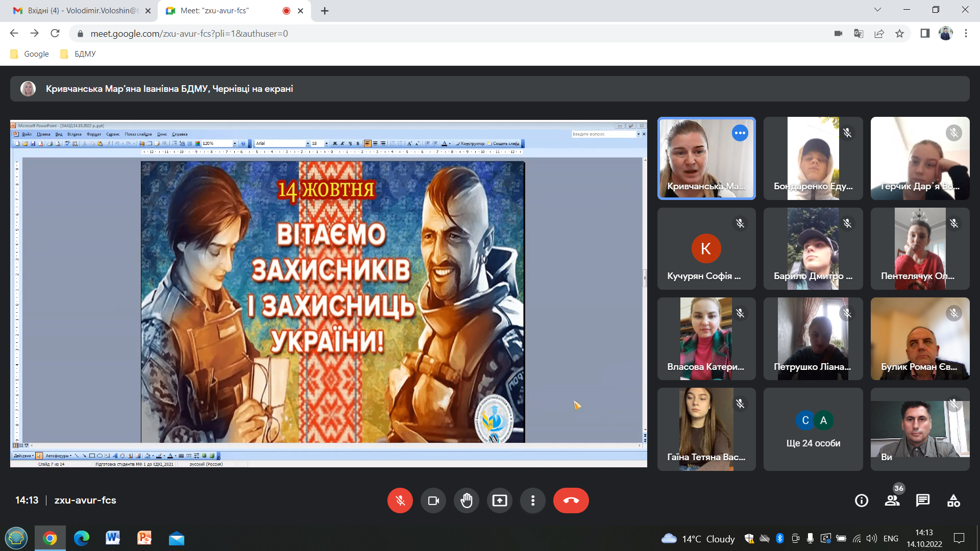980x551 pixels.
Task: Click the Present now screen-share button
Action: click(x=500, y=500)
